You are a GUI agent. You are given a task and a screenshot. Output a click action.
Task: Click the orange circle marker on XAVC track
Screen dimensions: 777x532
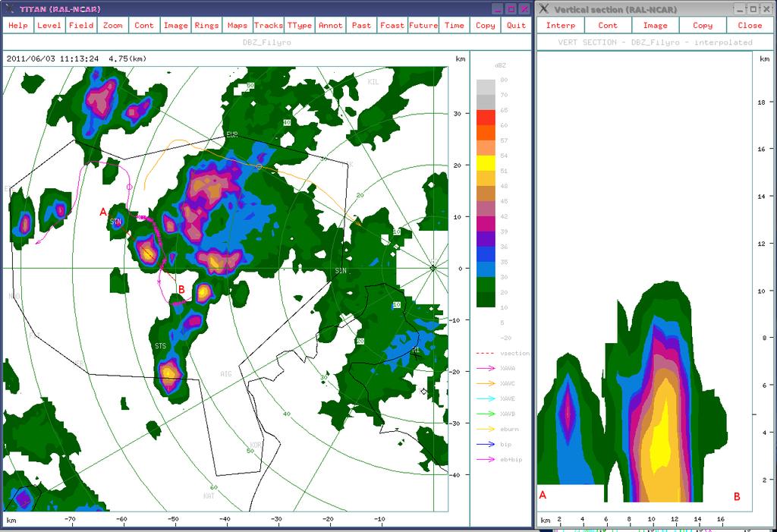pyautogui.click(x=259, y=167)
